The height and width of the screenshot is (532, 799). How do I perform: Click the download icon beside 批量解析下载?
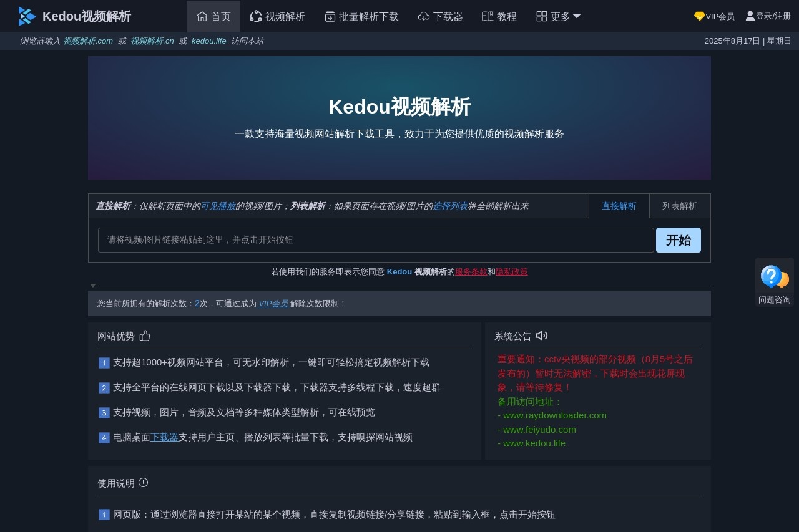click(330, 16)
